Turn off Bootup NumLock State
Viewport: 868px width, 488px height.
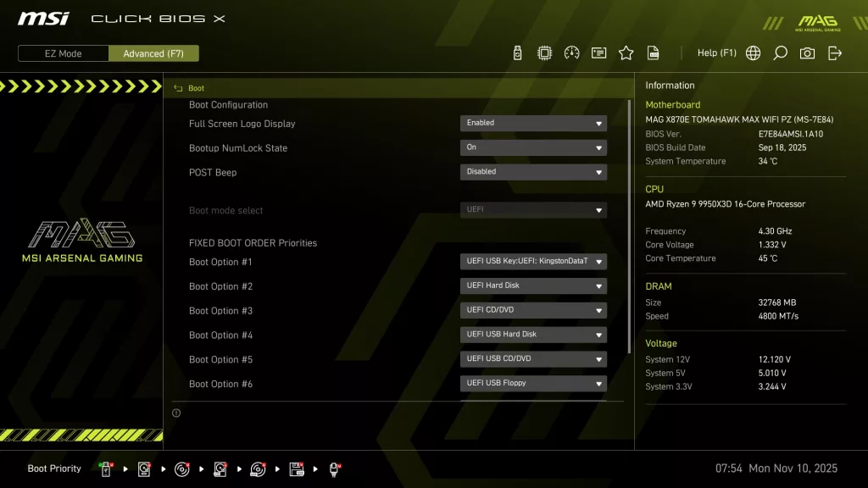(x=532, y=147)
